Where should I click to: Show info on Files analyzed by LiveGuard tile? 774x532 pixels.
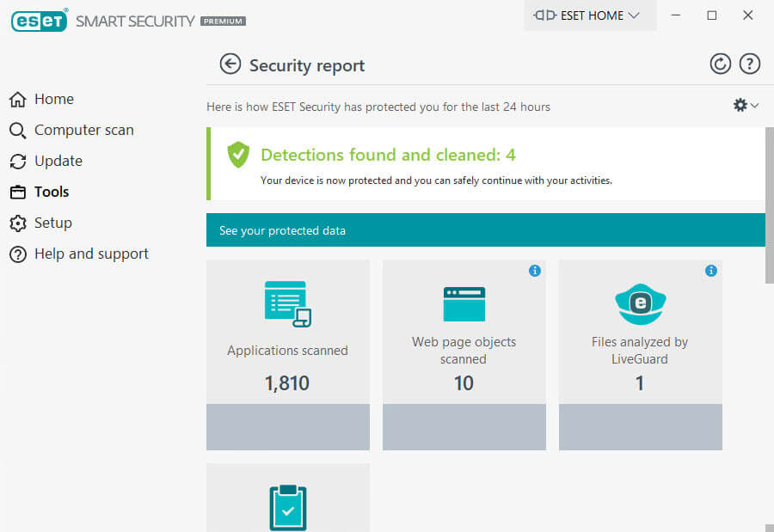pos(711,271)
